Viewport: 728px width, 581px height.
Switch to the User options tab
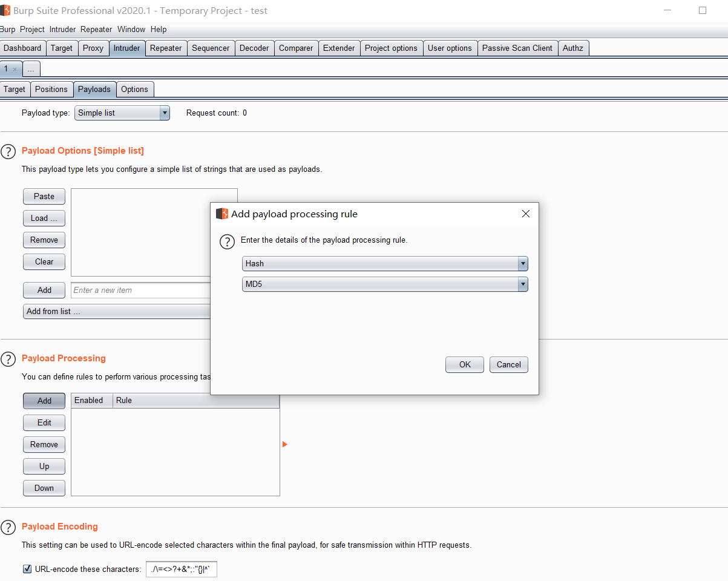click(450, 48)
